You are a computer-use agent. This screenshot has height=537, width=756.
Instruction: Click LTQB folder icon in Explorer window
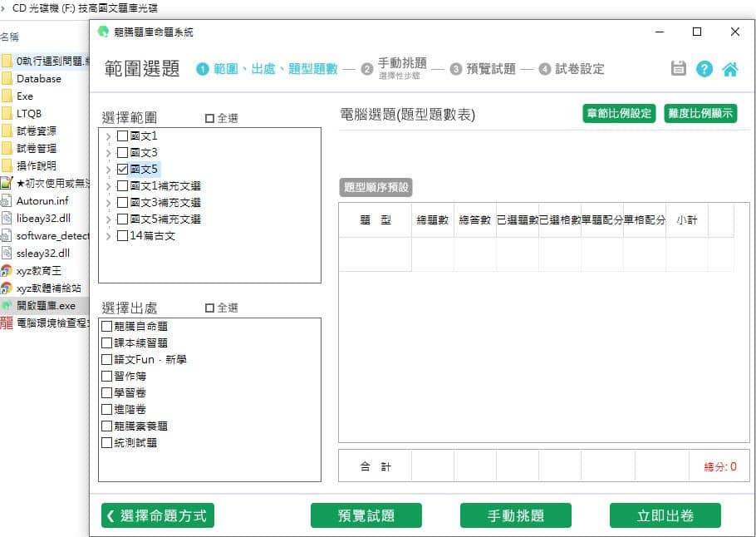pos(7,113)
